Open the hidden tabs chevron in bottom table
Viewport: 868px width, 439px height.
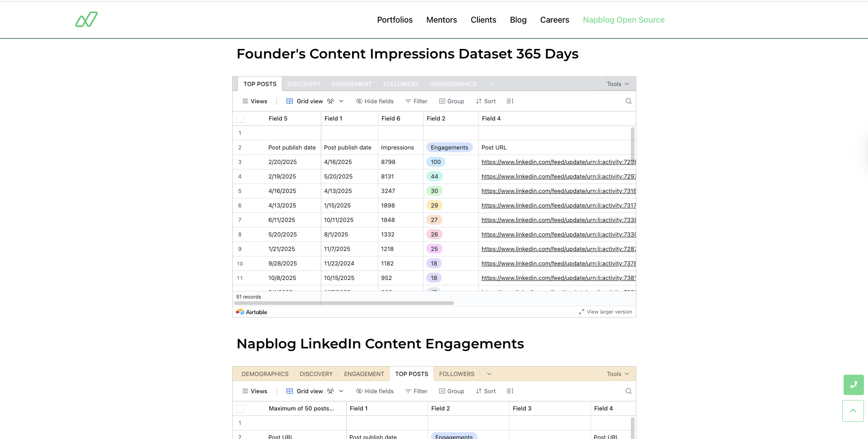pos(489,374)
